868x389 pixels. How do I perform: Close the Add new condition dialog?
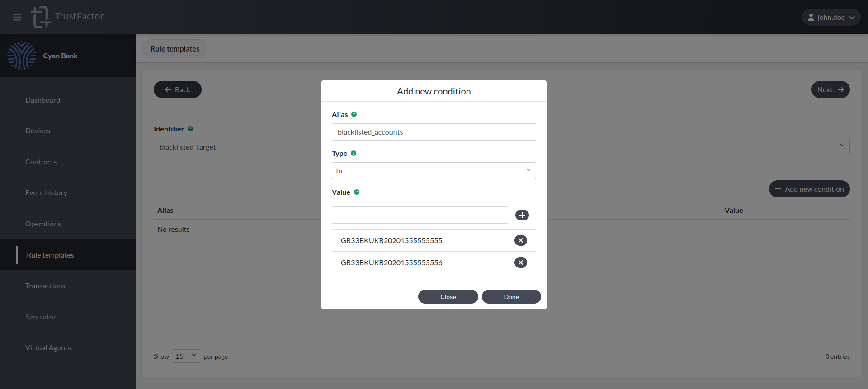pyautogui.click(x=448, y=297)
